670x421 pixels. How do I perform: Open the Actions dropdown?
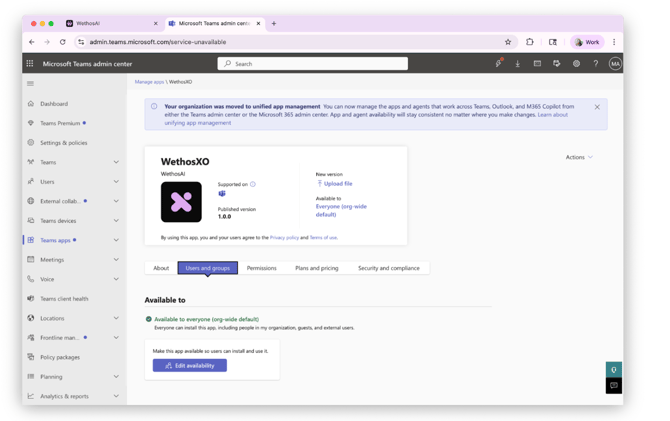coord(579,157)
